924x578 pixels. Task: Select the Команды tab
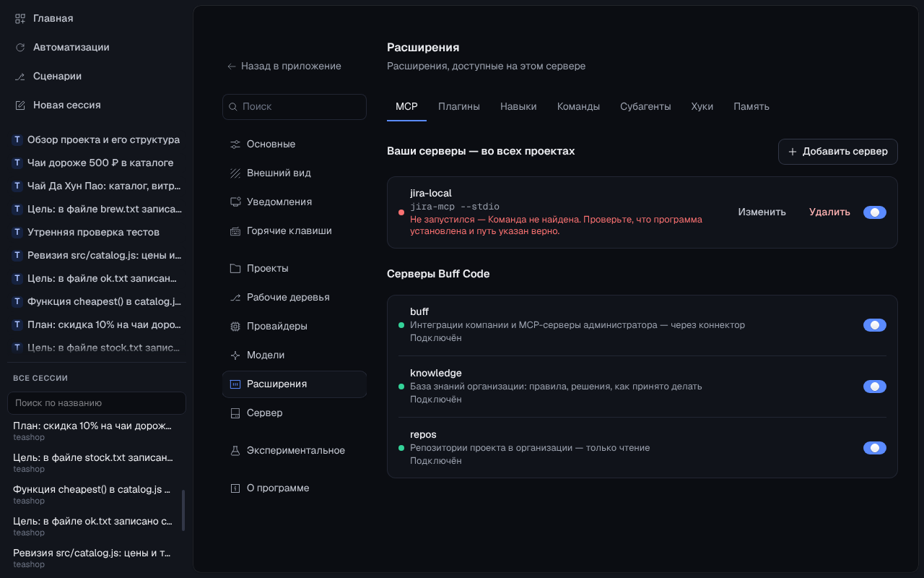coord(578,106)
